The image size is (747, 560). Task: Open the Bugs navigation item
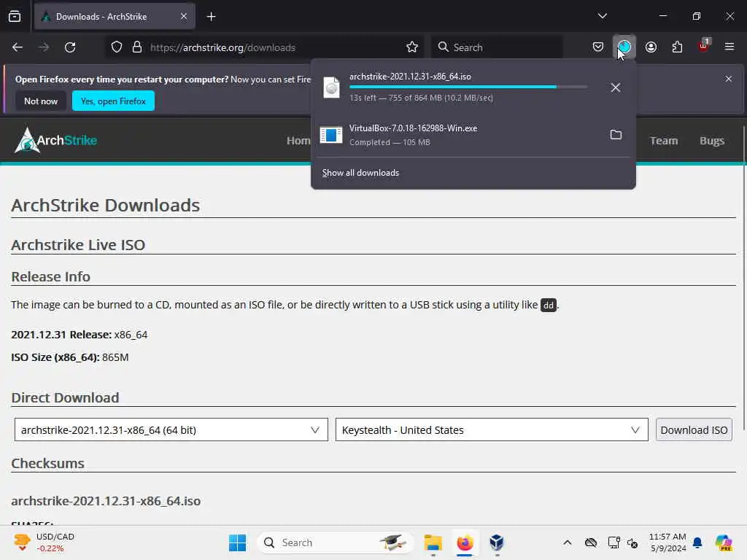(x=712, y=141)
